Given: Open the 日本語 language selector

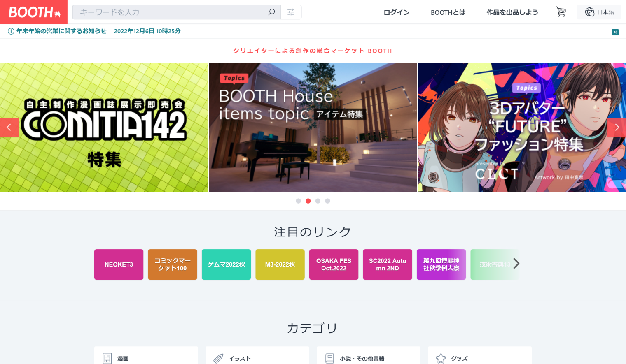Looking at the screenshot, I should click(x=599, y=12).
